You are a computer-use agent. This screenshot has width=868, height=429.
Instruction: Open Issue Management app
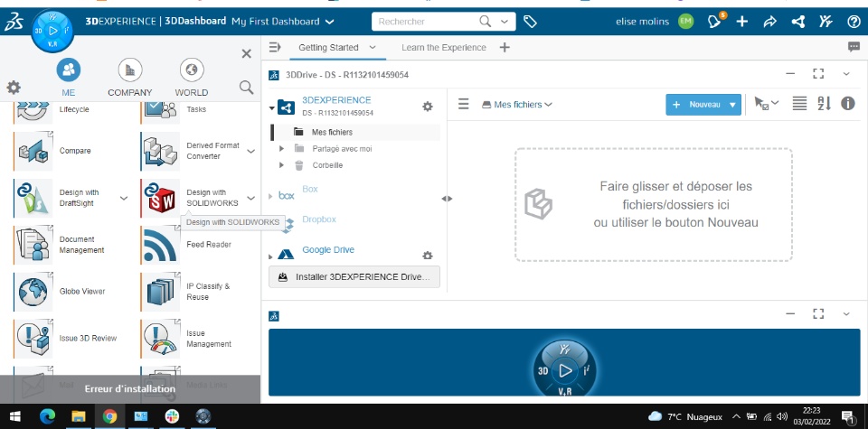[x=161, y=339]
